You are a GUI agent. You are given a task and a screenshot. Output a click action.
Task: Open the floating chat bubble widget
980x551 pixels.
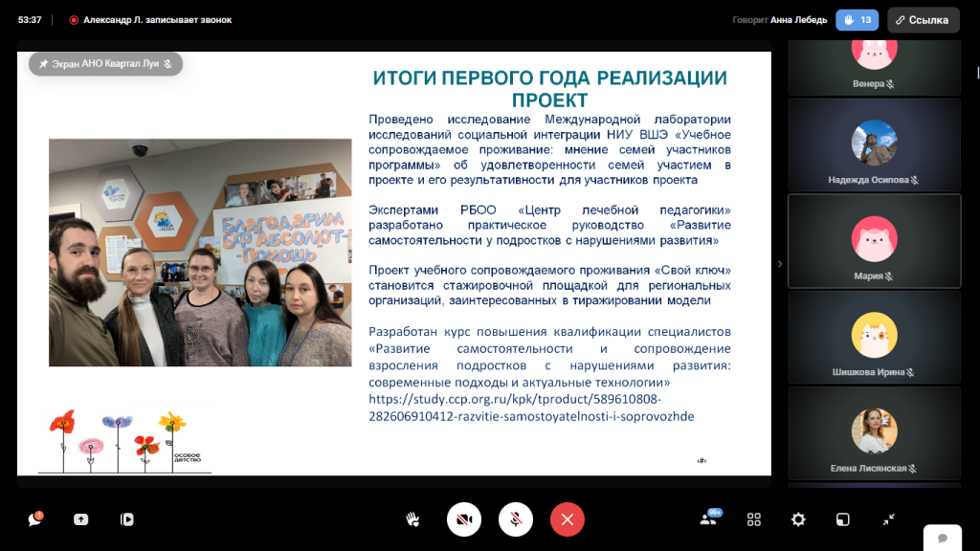[943, 538]
